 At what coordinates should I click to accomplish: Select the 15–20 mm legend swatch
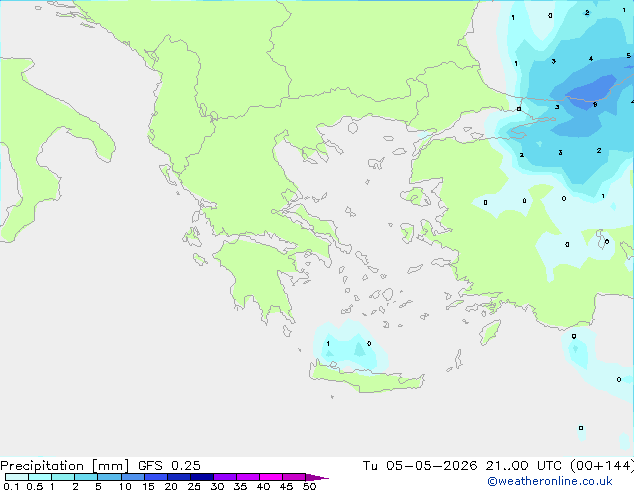tap(155, 477)
